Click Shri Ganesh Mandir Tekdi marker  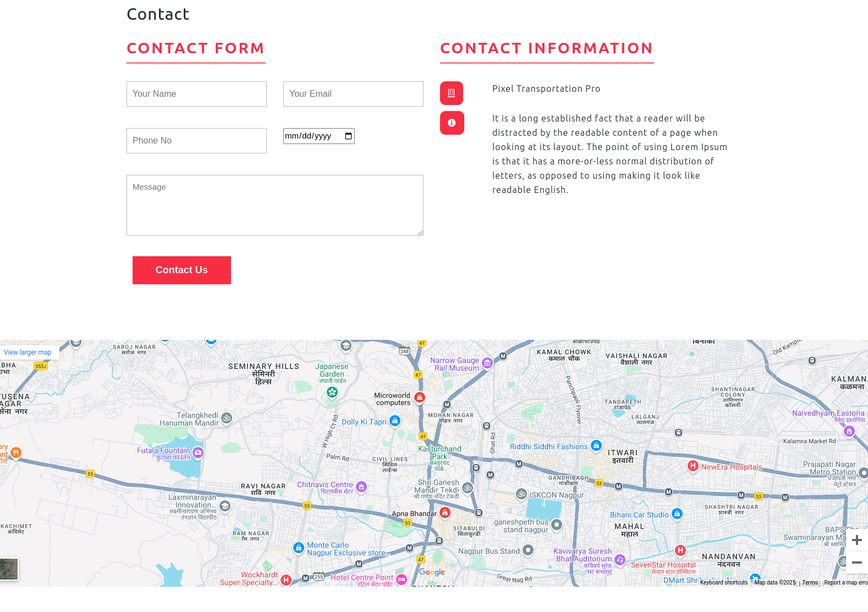point(468,487)
